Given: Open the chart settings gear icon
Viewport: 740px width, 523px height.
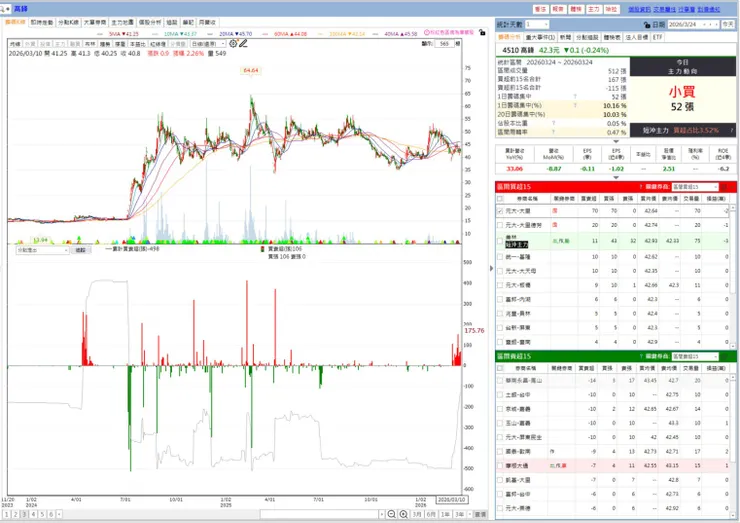Looking at the screenshot, I should pos(233,43).
